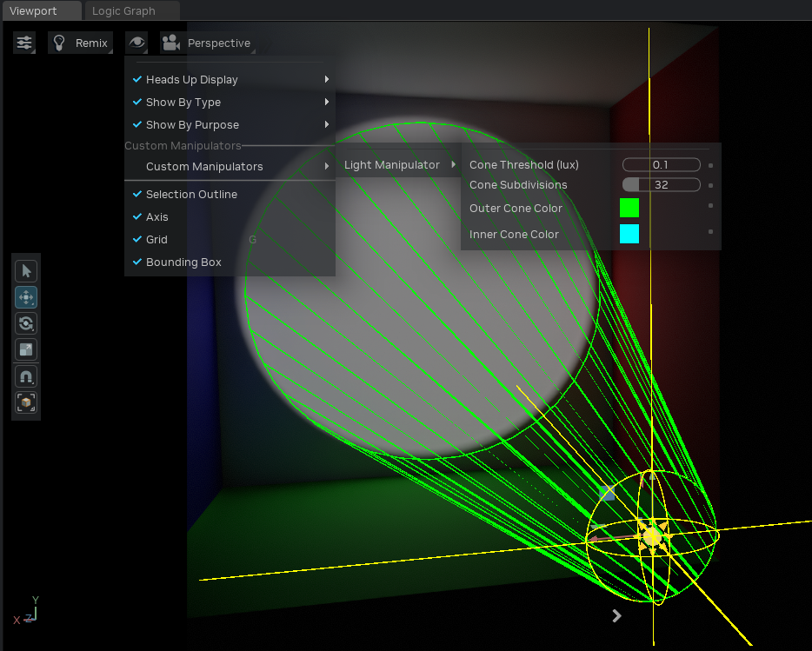This screenshot has width=812, height=651.
Task: Expand Custom Manipulators submenu arrow
Action: tap(327, 166)
